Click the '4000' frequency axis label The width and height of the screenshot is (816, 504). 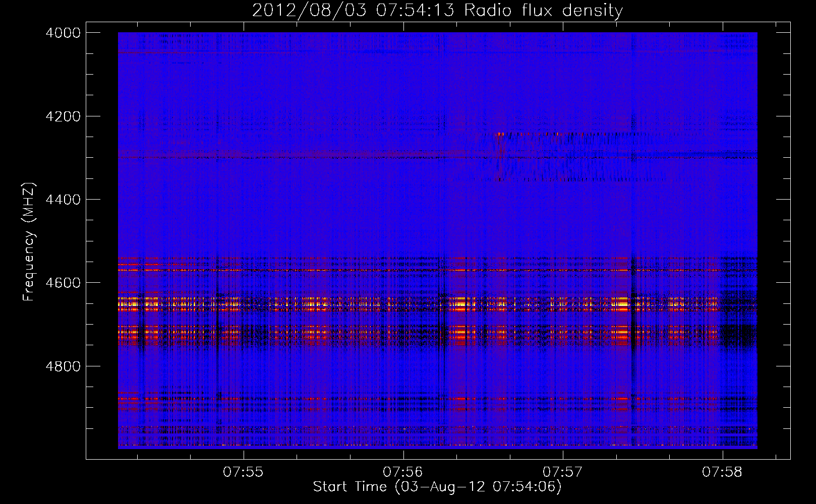pyautogui.click(x=63, y=33)
